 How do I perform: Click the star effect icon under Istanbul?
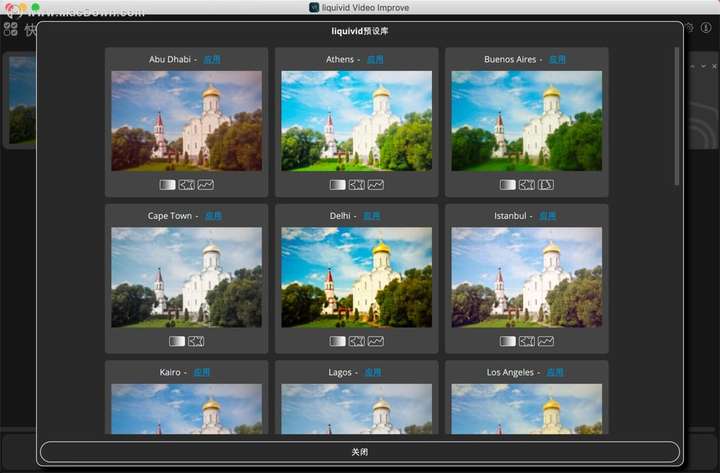[x=527, y=341]
